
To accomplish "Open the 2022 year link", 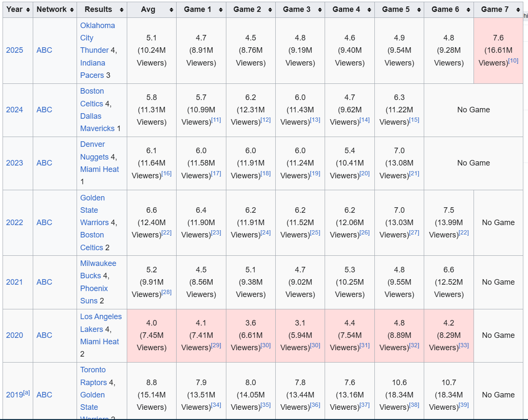I will [14, 223].
